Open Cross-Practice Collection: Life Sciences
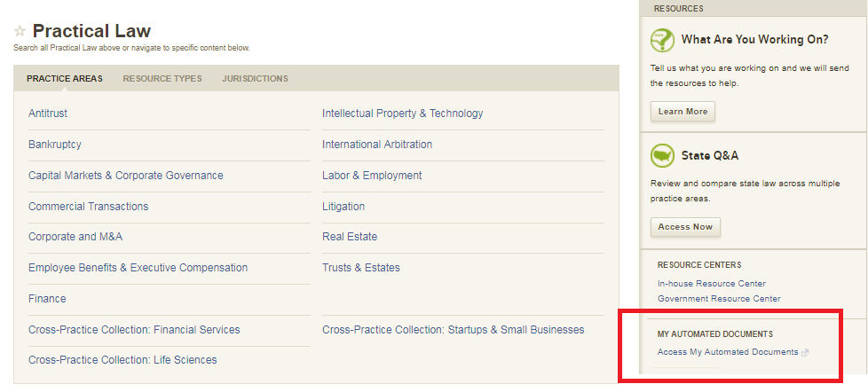 click(122, 360)
